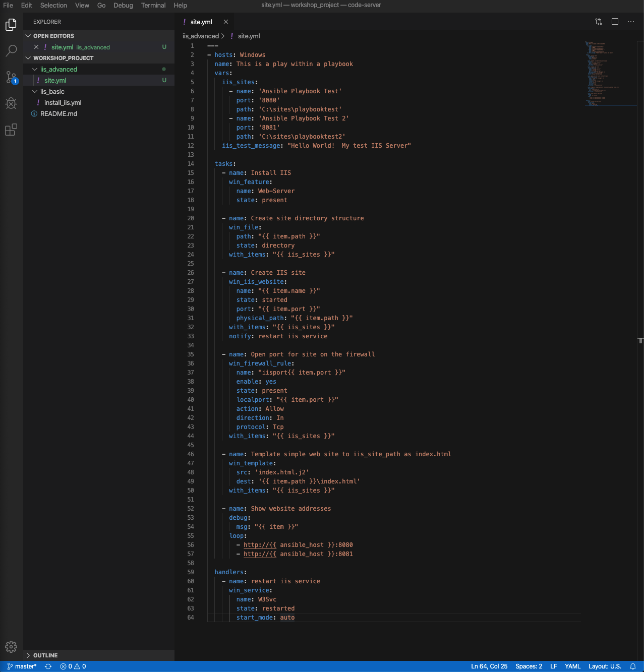Open editor More Actions ellipsis menu
The height and width of the screenshot is (672, 644).
[x=631, y=22]
